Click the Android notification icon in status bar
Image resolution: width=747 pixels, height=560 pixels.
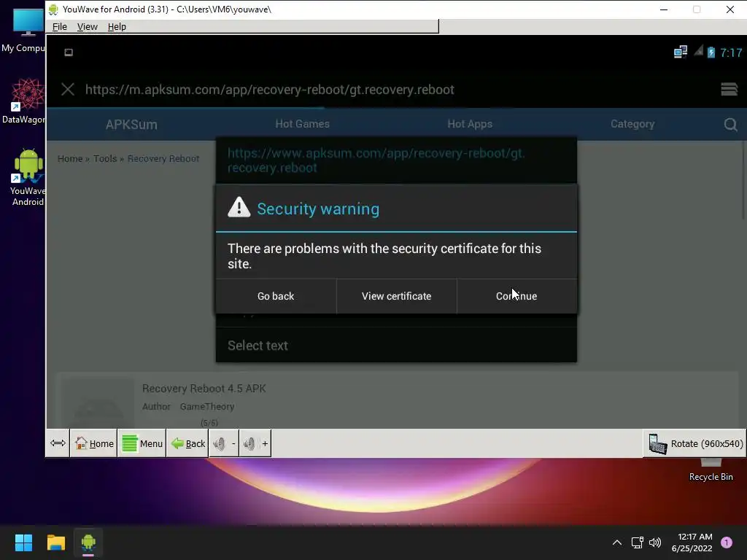[x=69, y=52]
